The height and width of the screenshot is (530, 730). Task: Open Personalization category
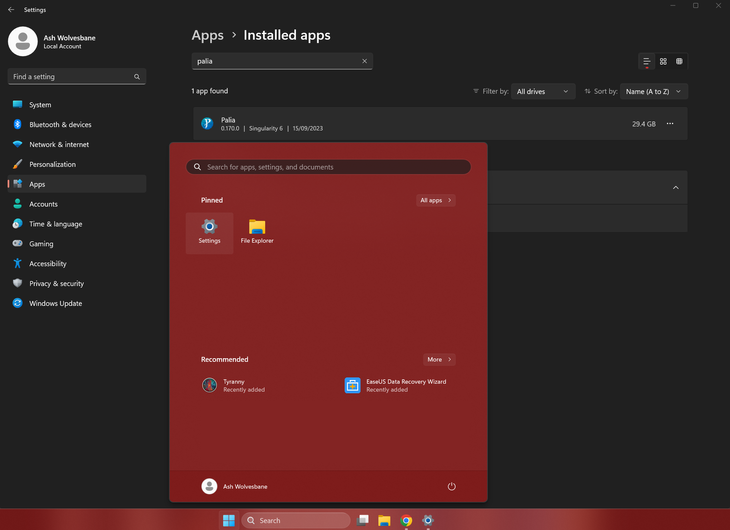click(77, 164)
